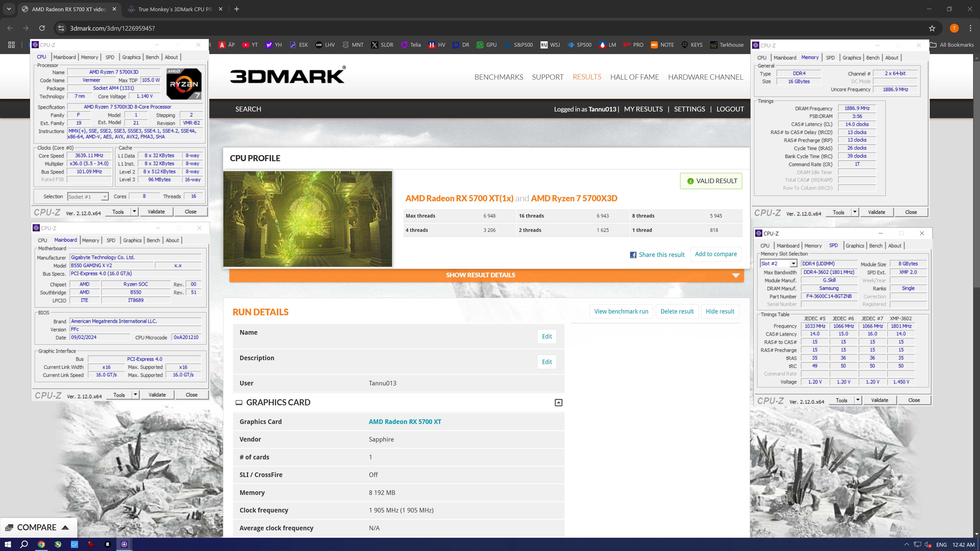Switch to About tab in SPD window

tap(895, 246)
